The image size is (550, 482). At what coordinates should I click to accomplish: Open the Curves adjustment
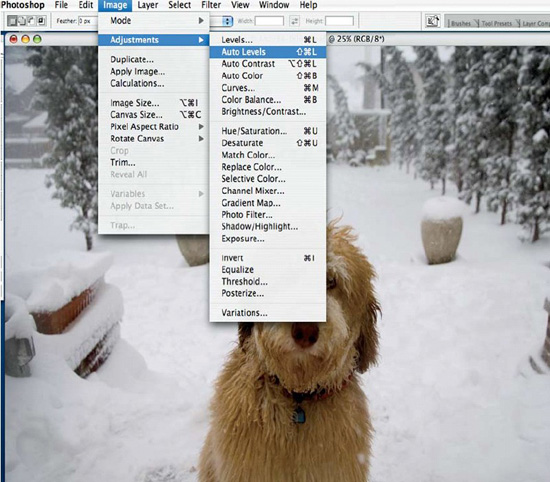click(x=268, y=88)
